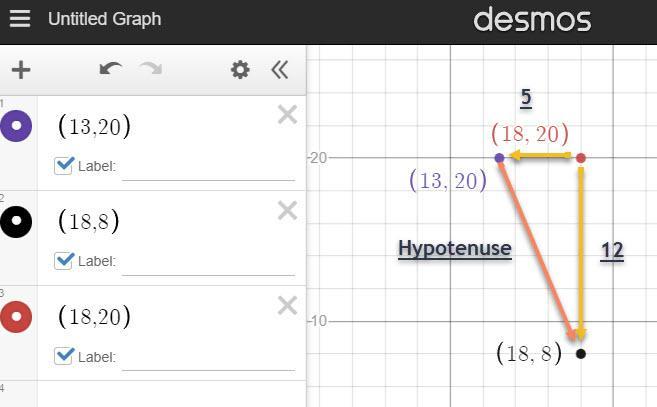
Task: Click the y-axis 10 tick label
Action: 318,321
